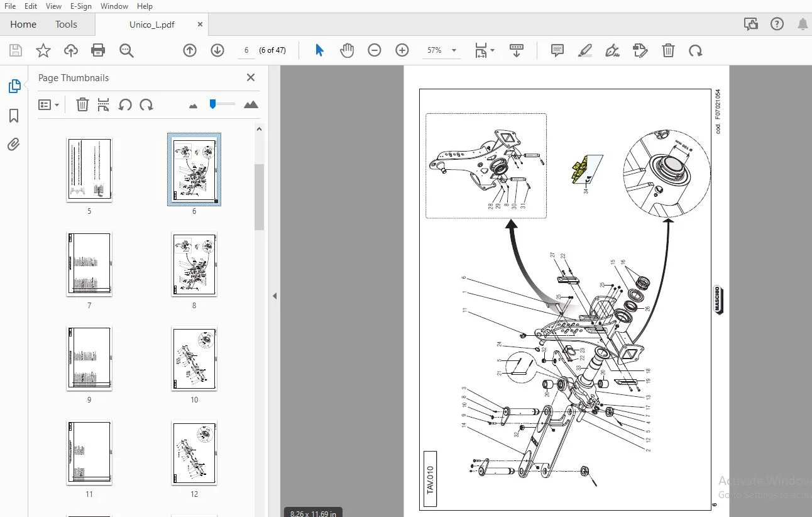Image resolution: width=812 pixels, height=517 pixels.
Task: Reduce thumbnail size with the small mountain icon
Action: click(193, 106)
